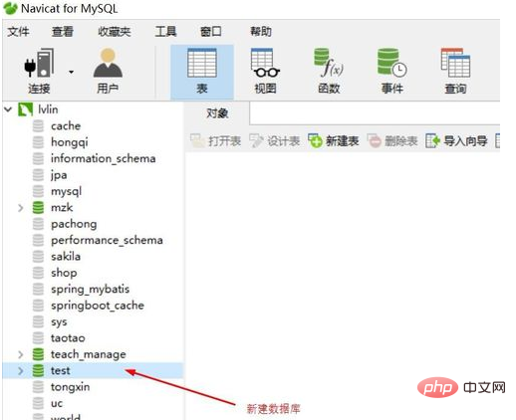Expand the mzk database node

coord(21,208)
